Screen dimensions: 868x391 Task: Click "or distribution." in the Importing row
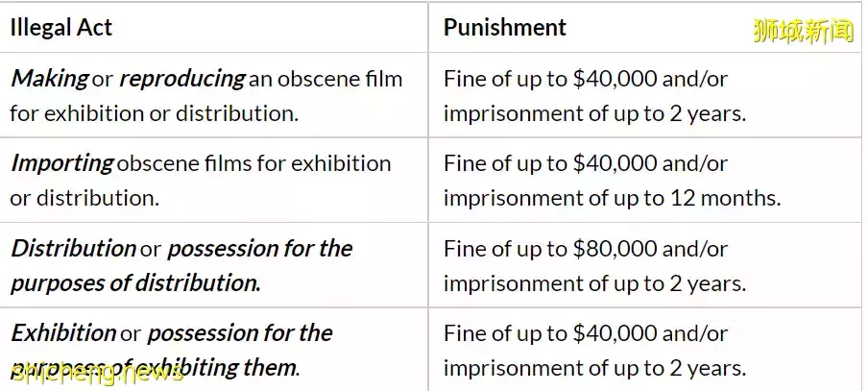pos(84,198)
